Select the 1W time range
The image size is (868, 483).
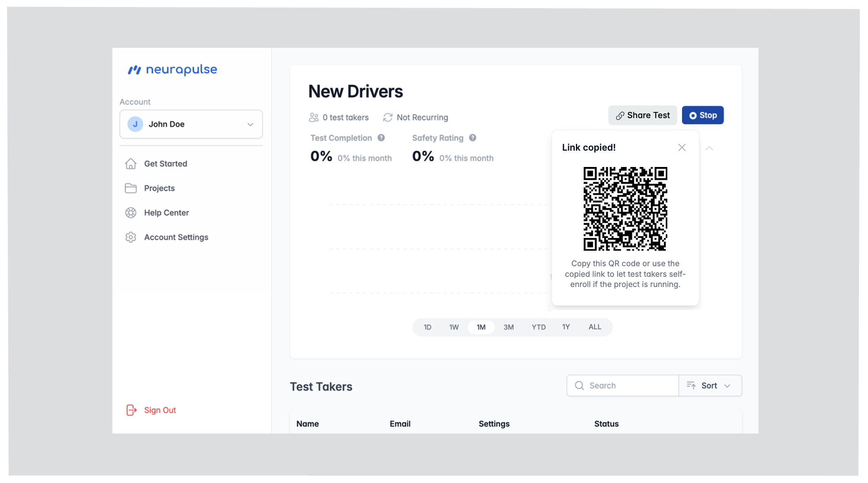pyautogui.click(x=454, y=327)
